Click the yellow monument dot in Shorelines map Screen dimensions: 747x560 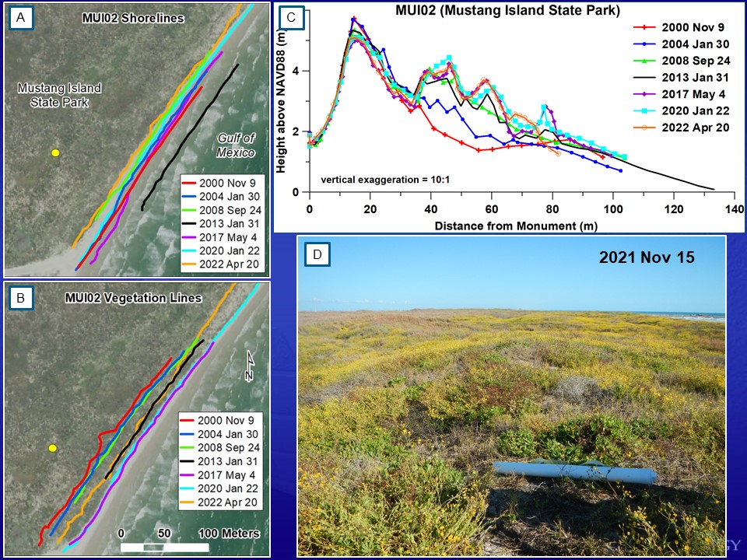tap(55, 153)
